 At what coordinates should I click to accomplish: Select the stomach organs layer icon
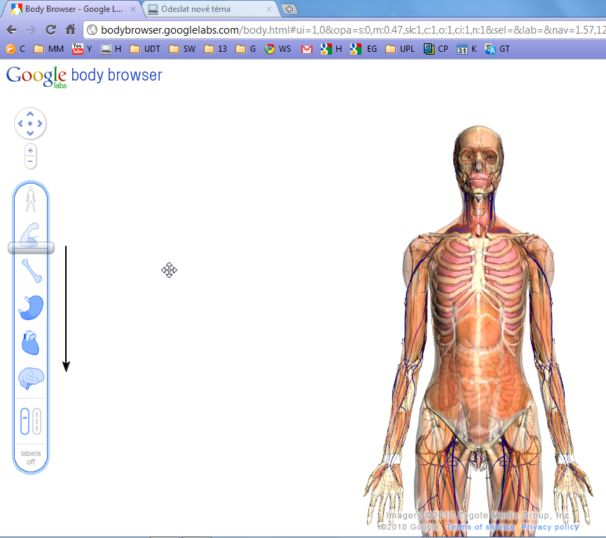tap(31, 307)
